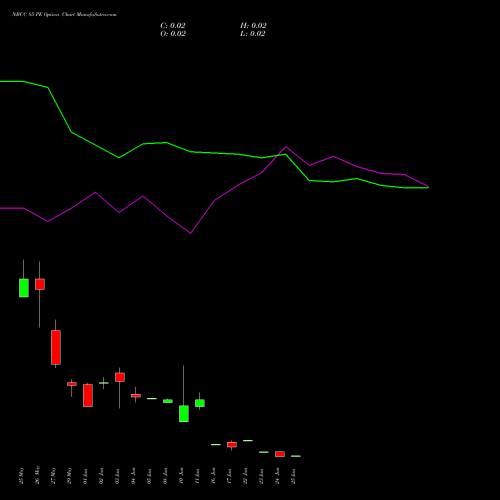Click the high value 'H: 0.02'
500x500 pixels.
(253, 26)
